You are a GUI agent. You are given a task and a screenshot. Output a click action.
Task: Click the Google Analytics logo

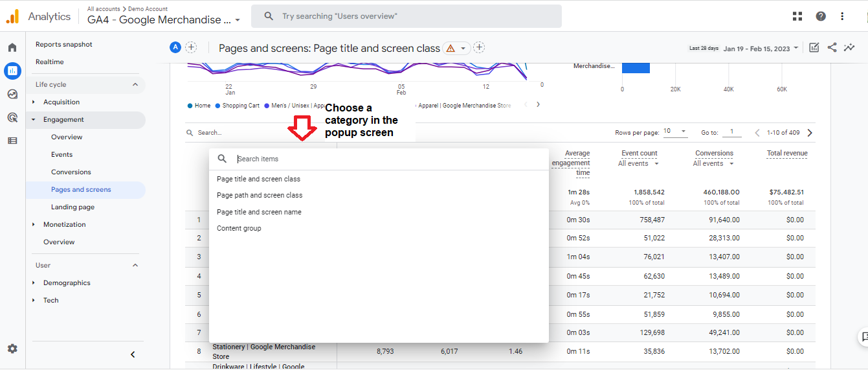[x=13, y=16]
